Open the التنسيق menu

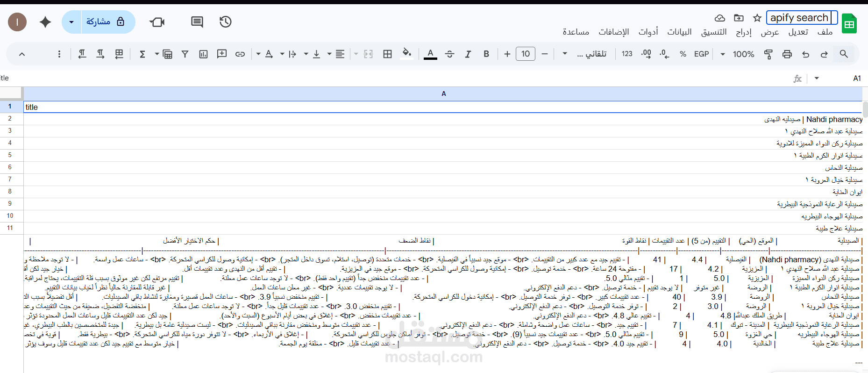coord(714,32)
